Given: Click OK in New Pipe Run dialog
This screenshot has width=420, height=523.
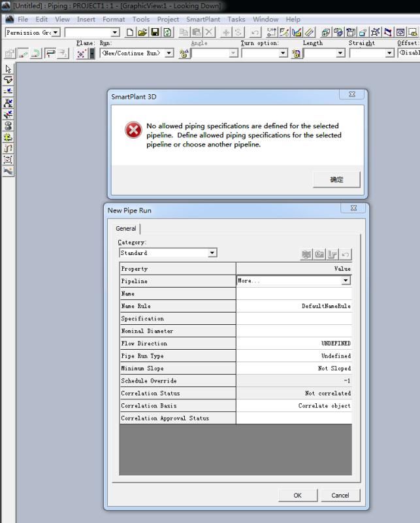Looking at the screenshot, I should 298,496.
